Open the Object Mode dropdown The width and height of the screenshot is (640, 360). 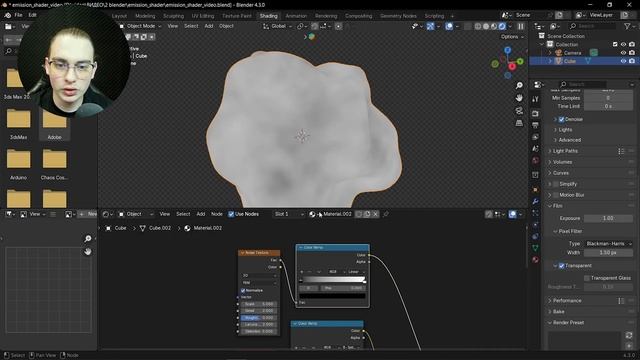point(140,26)
